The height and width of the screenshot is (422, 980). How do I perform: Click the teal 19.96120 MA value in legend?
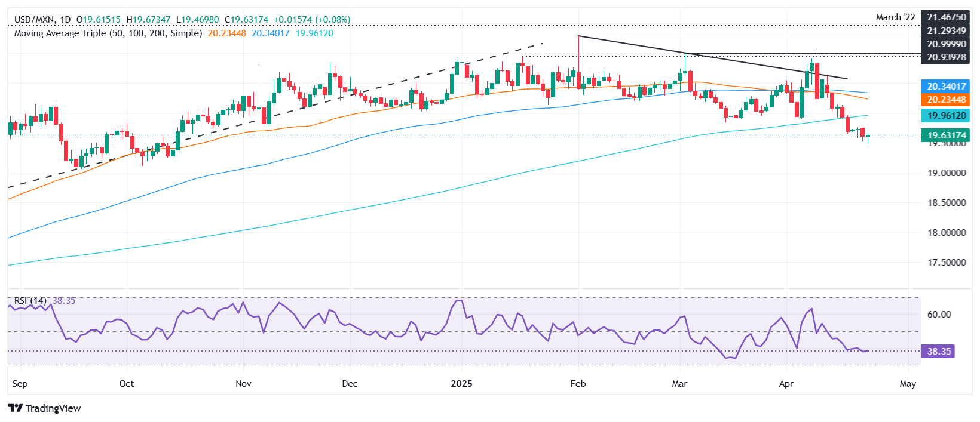(x=314, y=33)
